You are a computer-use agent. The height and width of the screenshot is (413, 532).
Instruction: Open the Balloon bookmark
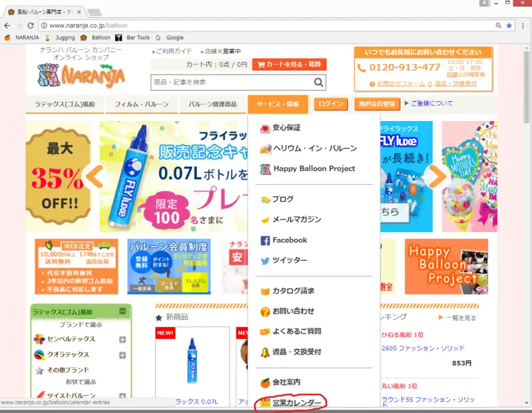point(95,38)
